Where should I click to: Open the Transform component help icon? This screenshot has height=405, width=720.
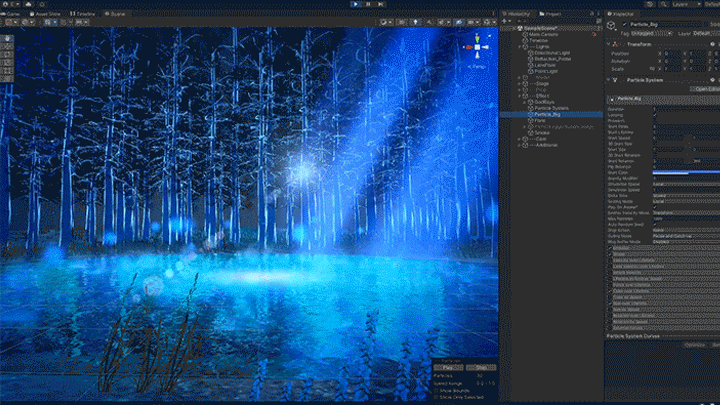click(713, 45)
